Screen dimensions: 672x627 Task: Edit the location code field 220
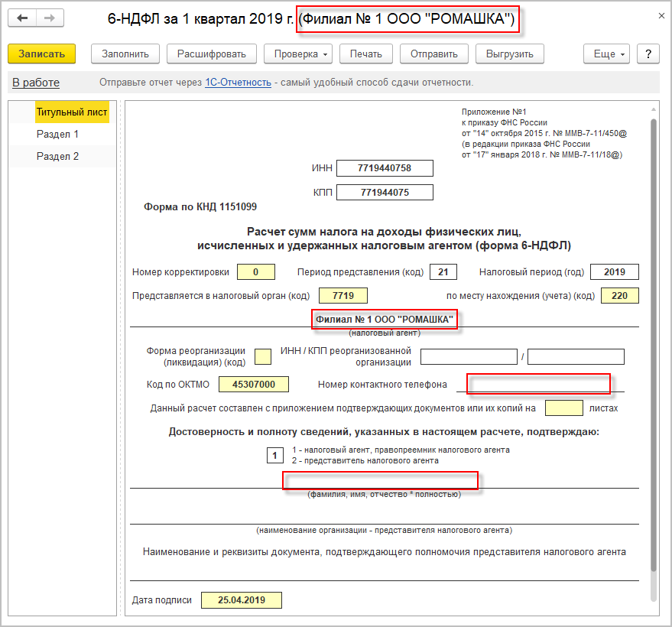tap(620, 296)
